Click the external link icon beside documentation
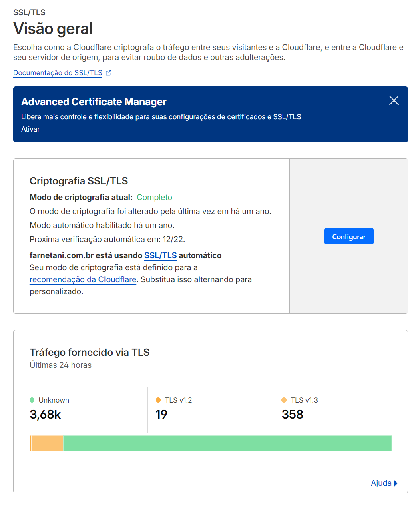Image resolution: width=420 pixels, height=507 pixels. click(x=108, y=73)
